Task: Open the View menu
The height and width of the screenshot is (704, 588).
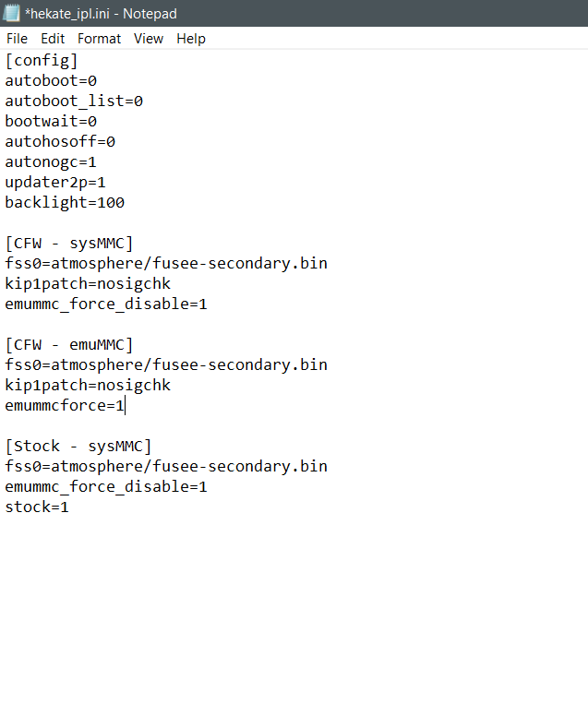Action: click(x=149, y=39)
